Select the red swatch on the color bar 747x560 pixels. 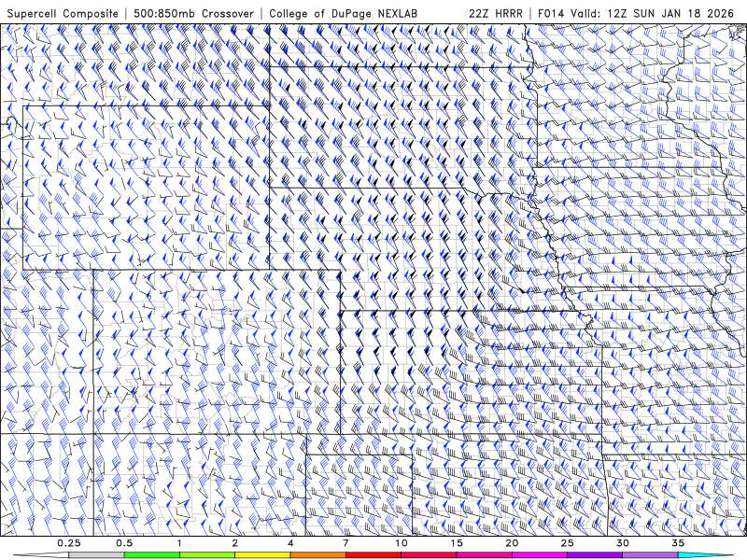click(x=373, y=555)
